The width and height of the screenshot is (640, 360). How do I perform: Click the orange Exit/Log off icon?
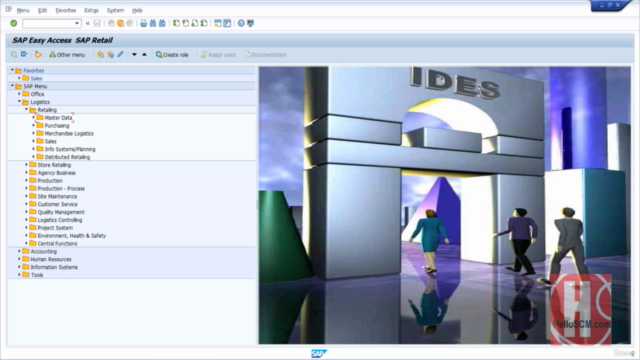click(x=120, y=23)
